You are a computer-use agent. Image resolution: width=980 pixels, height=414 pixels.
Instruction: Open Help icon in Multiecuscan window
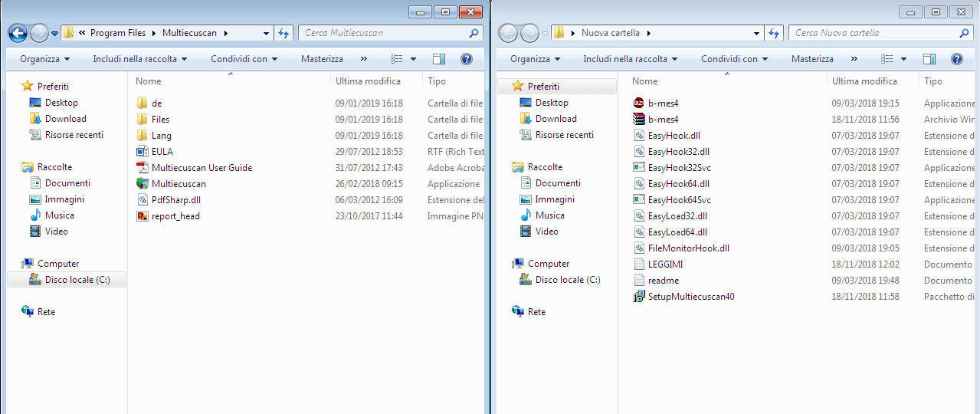466,59
